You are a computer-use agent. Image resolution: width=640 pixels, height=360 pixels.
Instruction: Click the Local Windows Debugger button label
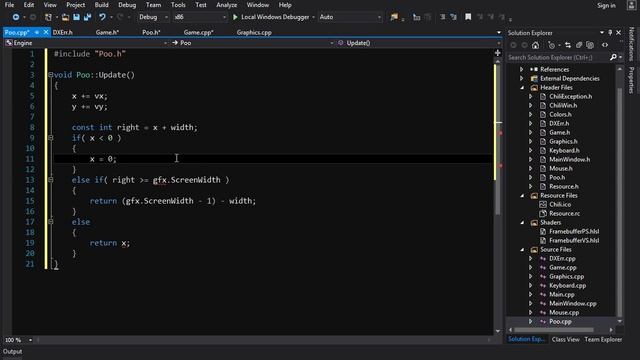275,17
